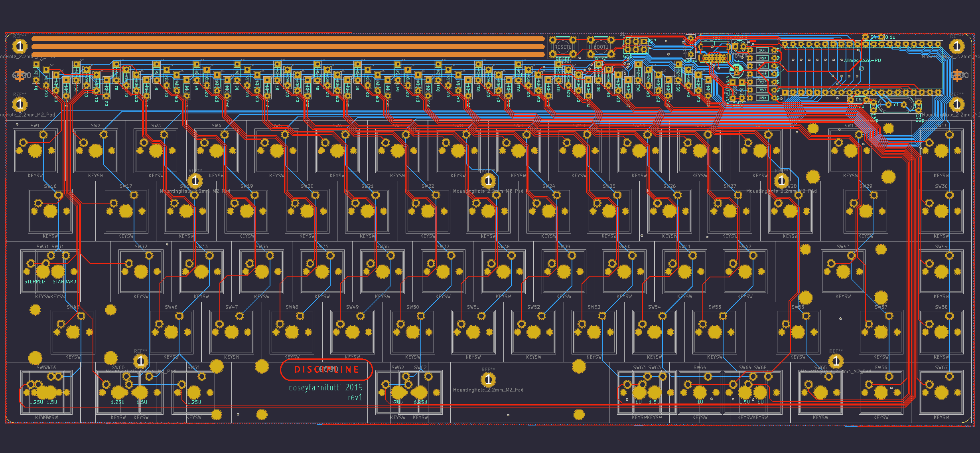Click the top-left mounting hole pad
This screenshot has width=980, height=453.
[20, 46]
